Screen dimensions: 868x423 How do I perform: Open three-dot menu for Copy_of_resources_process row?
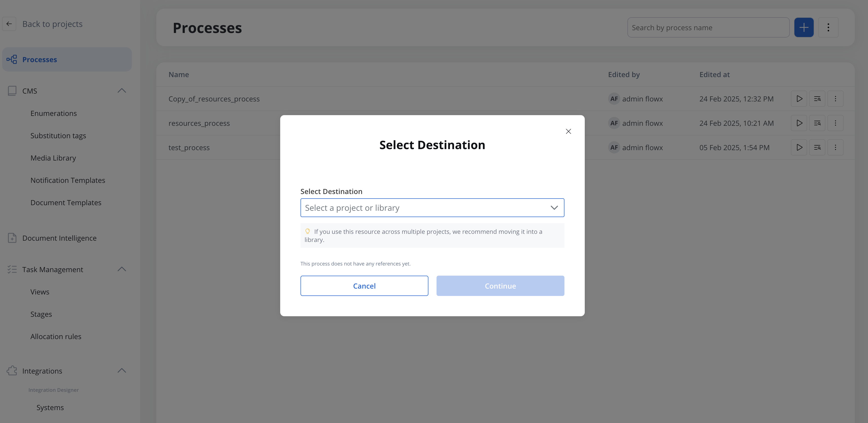coord(835,99)
